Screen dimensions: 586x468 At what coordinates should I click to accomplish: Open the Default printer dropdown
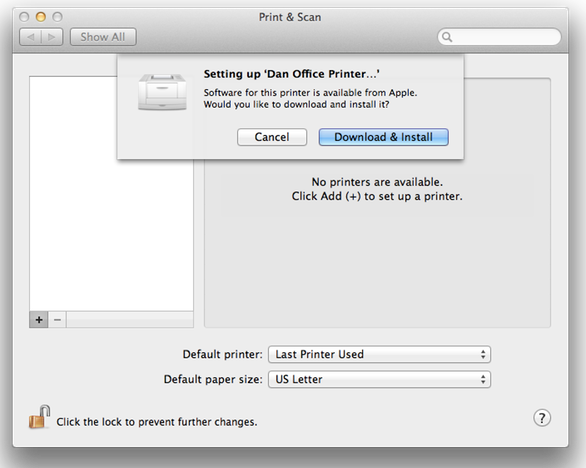click(x=379, y=354)
